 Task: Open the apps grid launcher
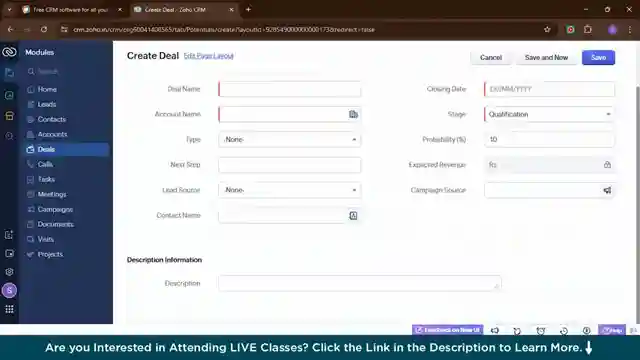[9, 309]
